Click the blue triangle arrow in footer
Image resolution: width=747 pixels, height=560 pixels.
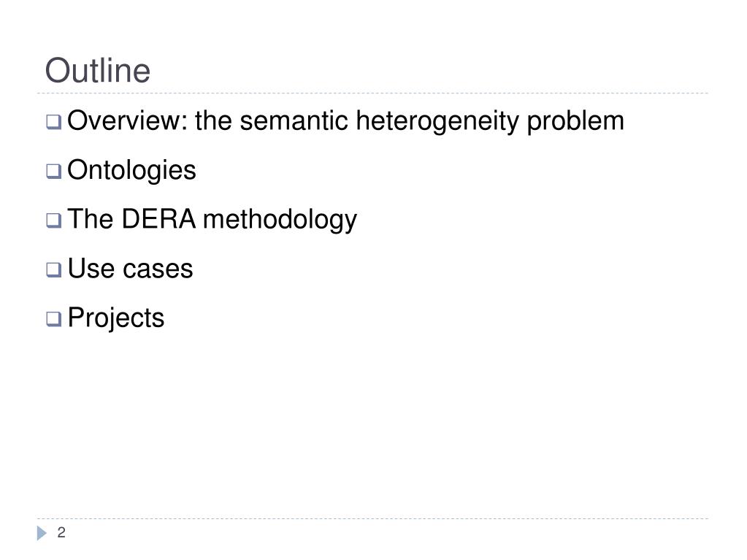42,533
